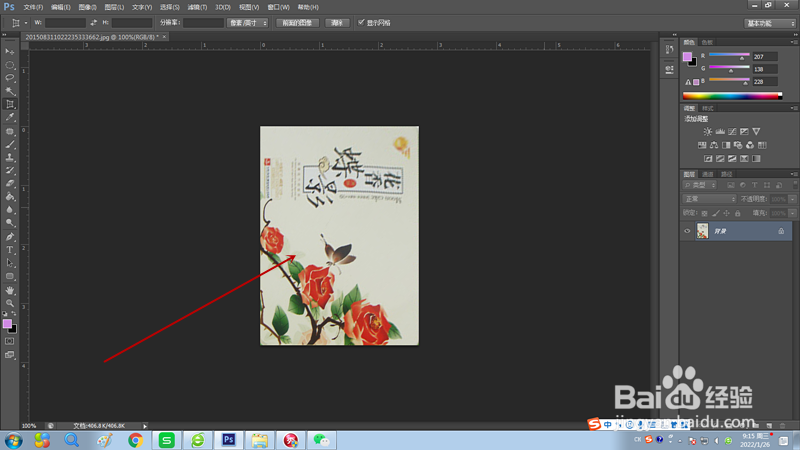Add a Channel Mixer adjustment

pyautogui.click(x=750, y=145)
